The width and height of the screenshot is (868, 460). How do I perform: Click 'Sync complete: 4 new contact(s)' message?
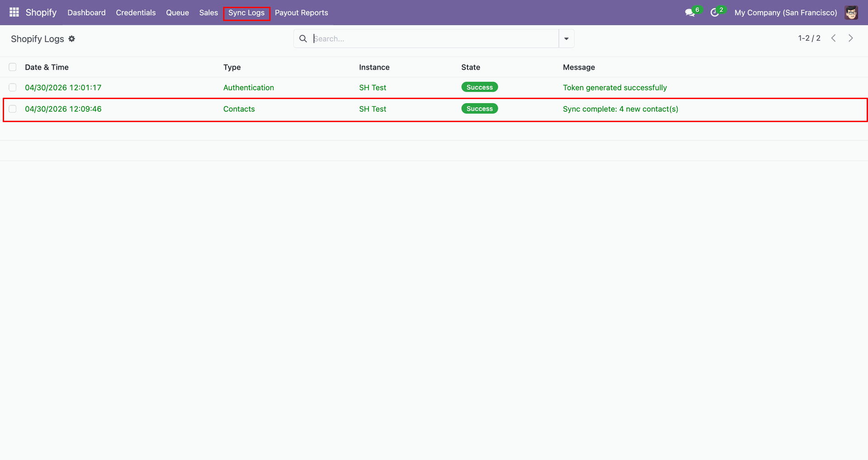(621, 109)
